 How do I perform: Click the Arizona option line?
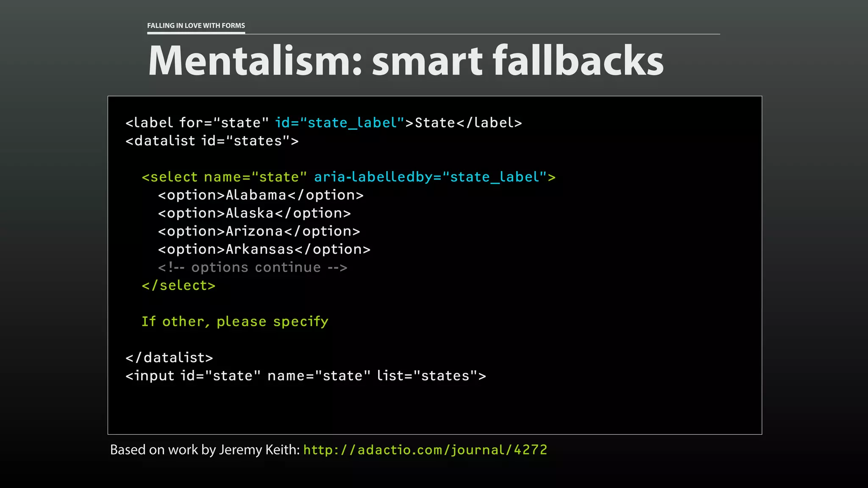[x=259, y=231]
